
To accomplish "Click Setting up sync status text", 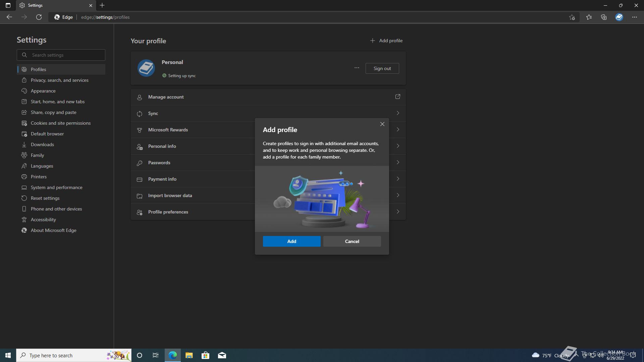I will (182, 76).
